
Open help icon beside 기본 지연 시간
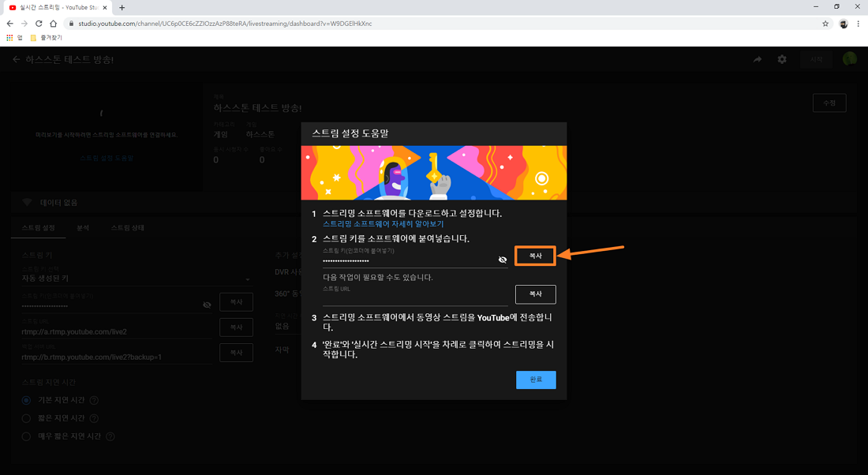pos(94,400)
